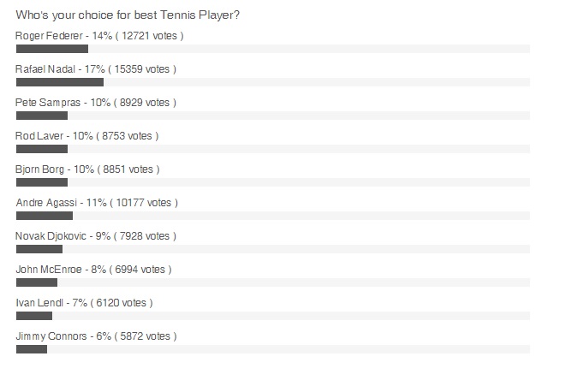The width and height of the screenshot is (572, 392).
Task: Choose the Rod Laver poll entry
Action: pos(87,136)
